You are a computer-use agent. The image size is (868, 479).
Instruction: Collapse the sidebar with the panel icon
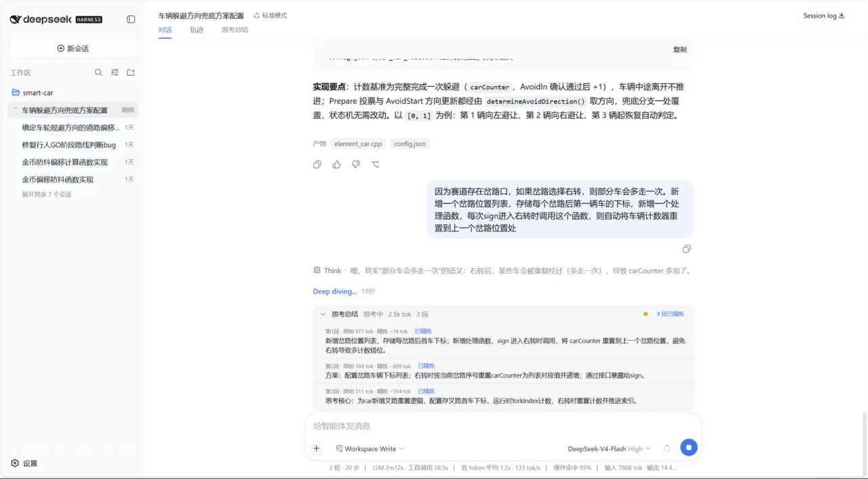[x=131, y=20]
